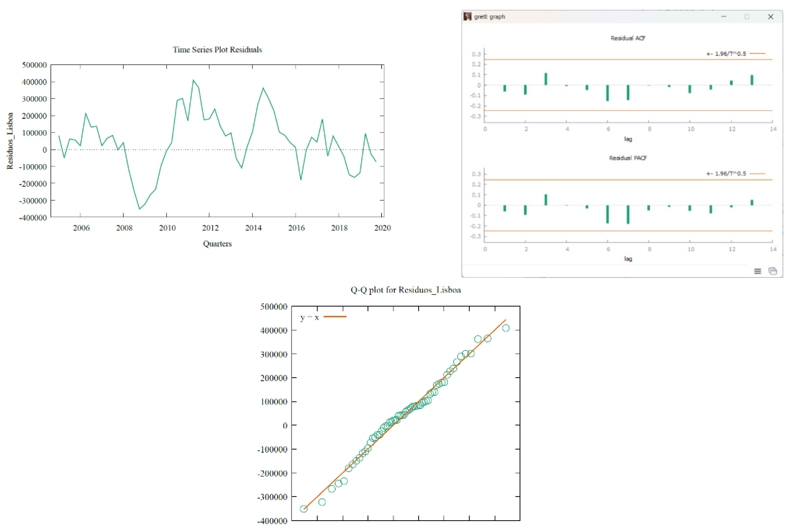Click the orange legend line in Residual PACF
Image resolution: width=791 pixels, height=532 pixels.
click(757, 173)
